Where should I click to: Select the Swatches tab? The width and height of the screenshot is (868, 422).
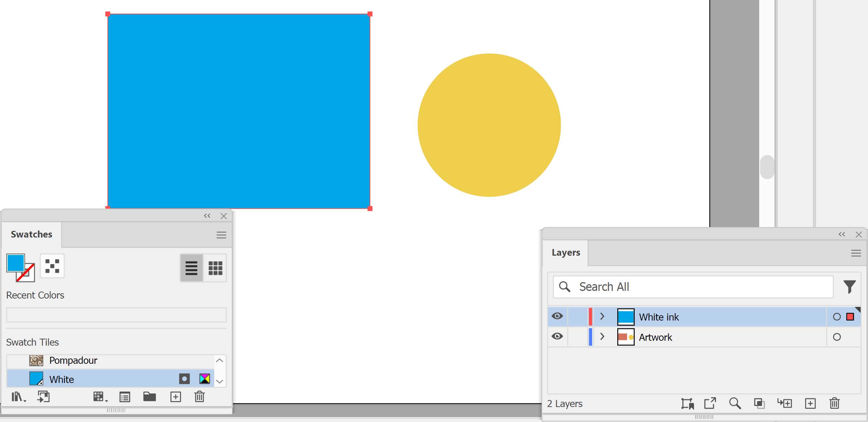click(x=31, y=234)
